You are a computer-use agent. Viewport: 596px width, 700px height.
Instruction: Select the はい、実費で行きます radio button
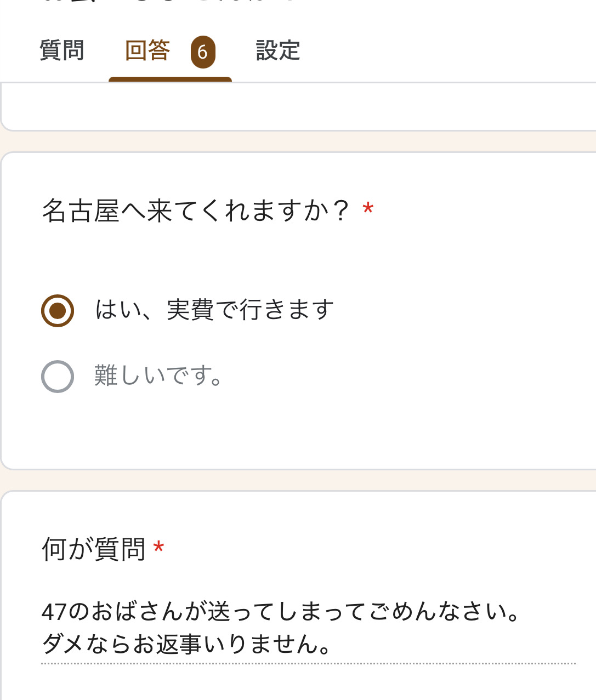58,311
